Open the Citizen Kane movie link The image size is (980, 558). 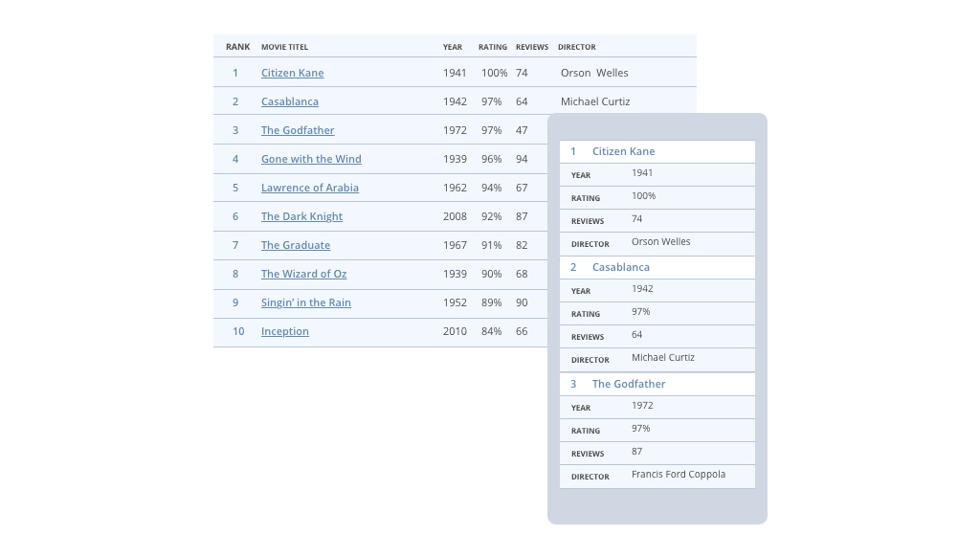[292, 73]
